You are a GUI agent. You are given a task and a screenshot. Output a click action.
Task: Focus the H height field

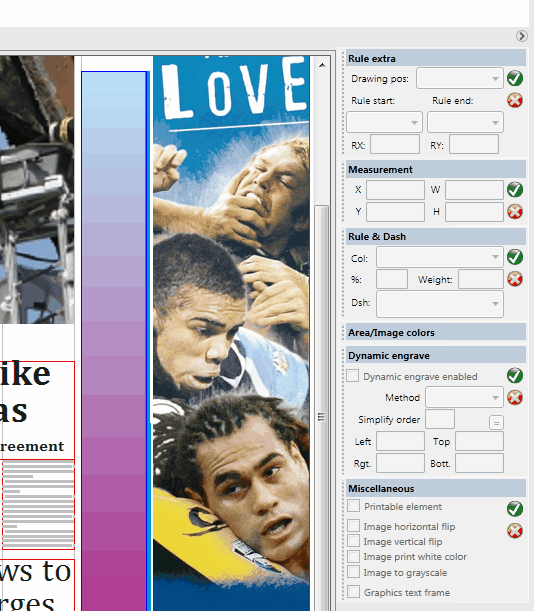click(x=474, y=212)
